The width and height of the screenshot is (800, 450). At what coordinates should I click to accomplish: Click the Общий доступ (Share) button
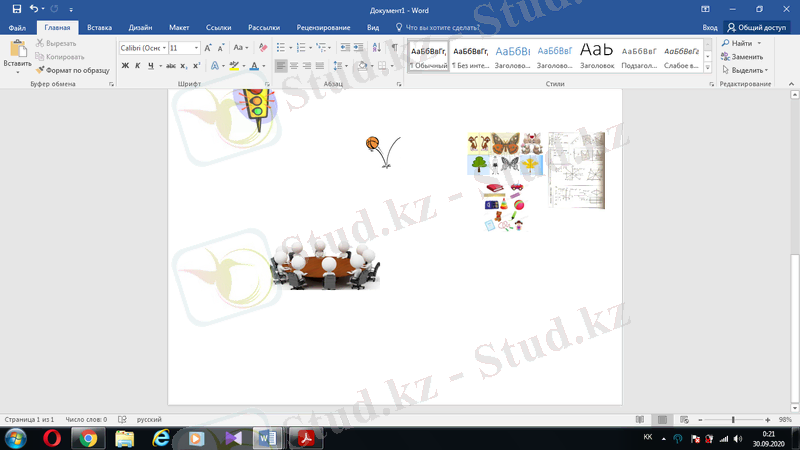point(760,28)
